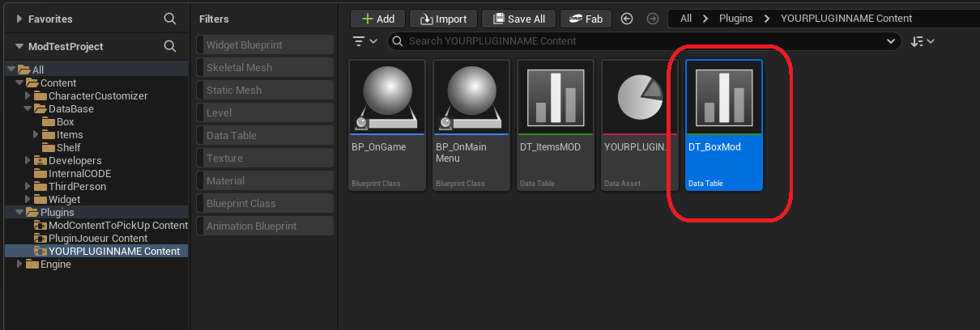
Task: Click Save All button
Action: 518,19
